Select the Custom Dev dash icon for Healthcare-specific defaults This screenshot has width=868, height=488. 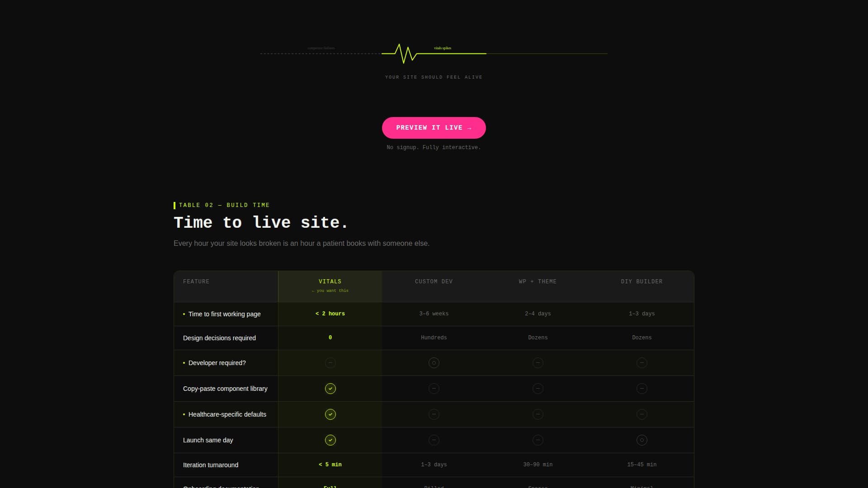pos(434,414)
